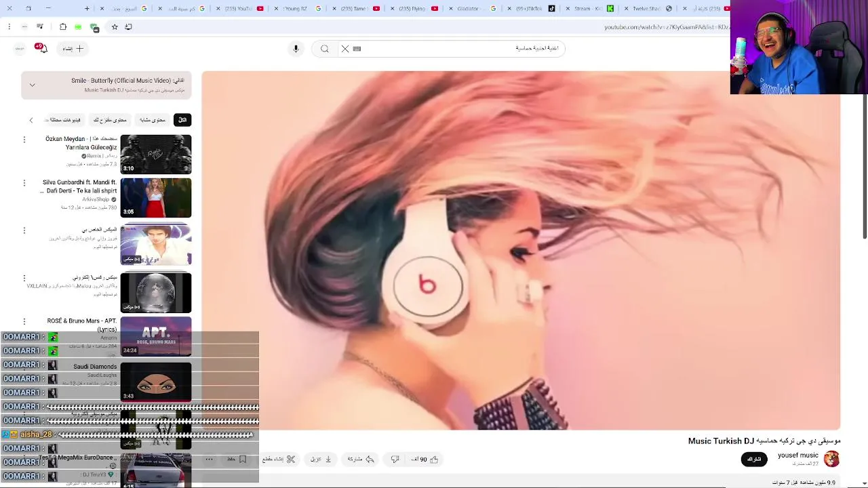Open the on-screen keyboard in search box
This screenshot has height=488, width=868.
[357, 48]
